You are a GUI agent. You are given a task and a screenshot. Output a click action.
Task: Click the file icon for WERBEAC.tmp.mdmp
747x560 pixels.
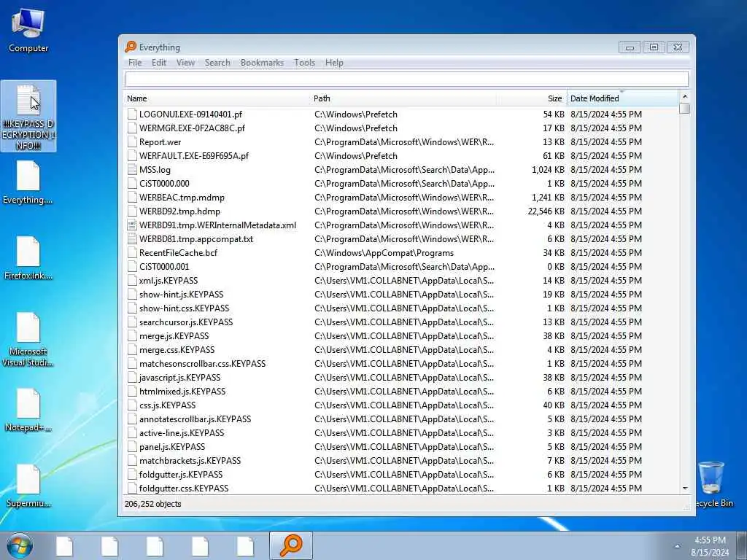(132, 197)
